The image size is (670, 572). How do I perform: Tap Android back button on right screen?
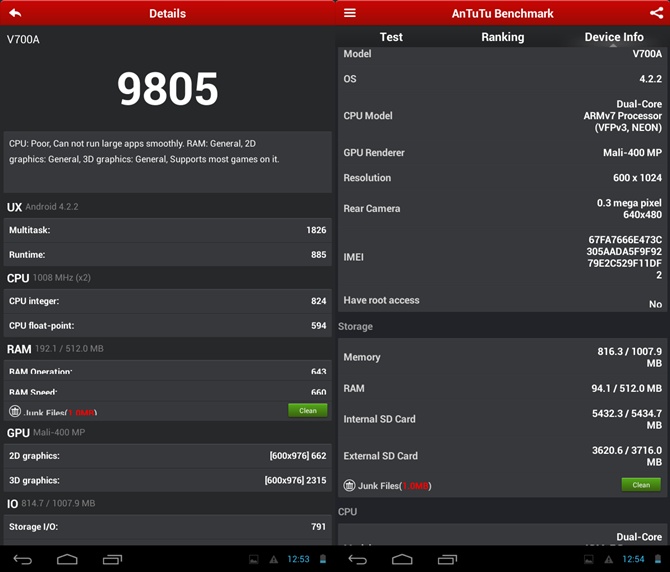357,559
